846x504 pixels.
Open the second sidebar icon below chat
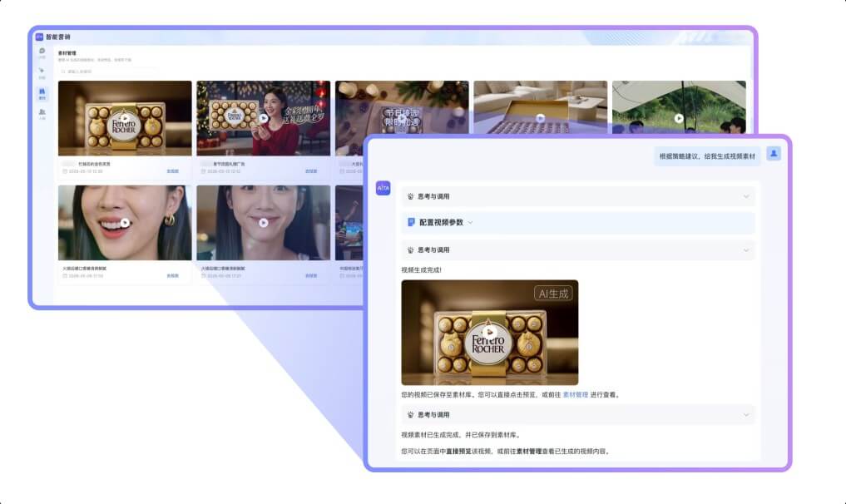[x=42, y=71]
